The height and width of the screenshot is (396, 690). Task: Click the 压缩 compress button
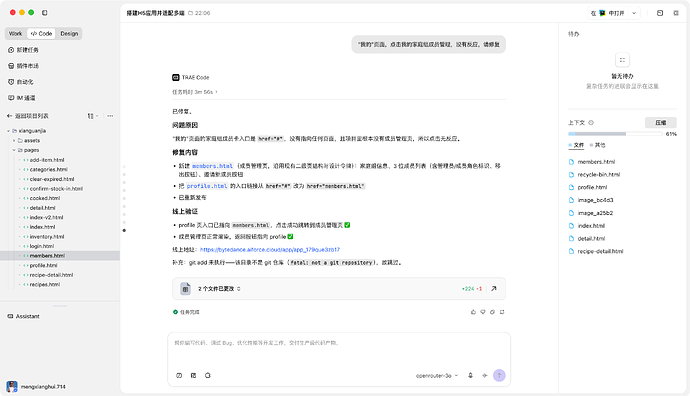point(661,122)
